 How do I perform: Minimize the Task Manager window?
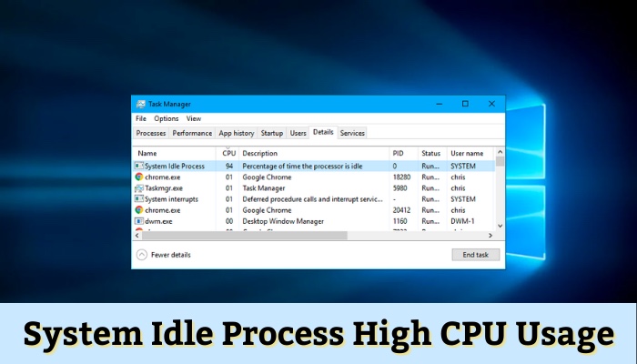point(440,104)
